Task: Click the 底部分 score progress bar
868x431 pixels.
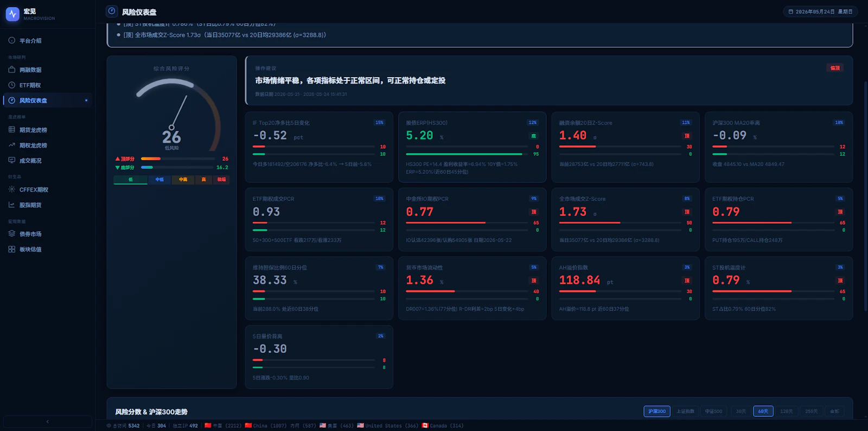Action: pyautogui.click(x=177, y=167)
